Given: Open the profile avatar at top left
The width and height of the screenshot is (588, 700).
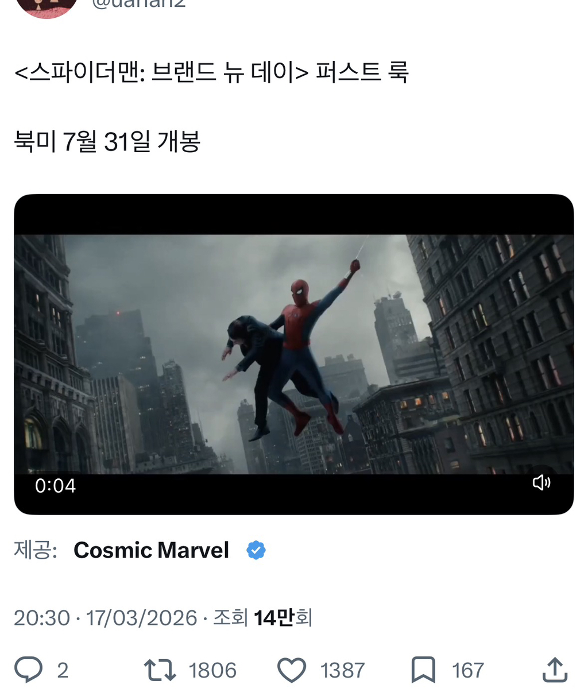Looking at the screenshot, I should pos(46,8).
